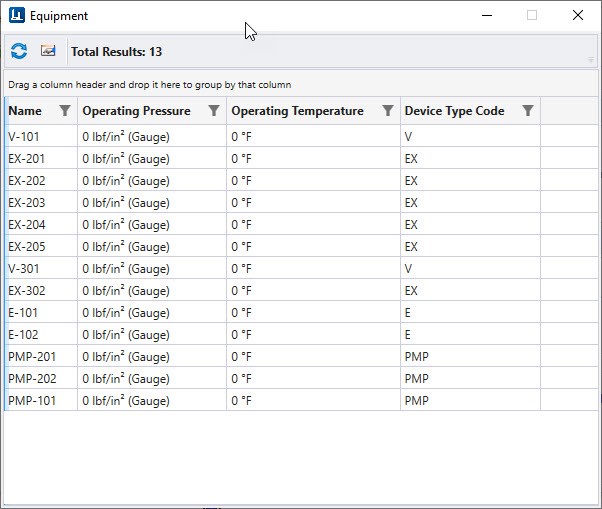Click the export image toolbar icon
This screenshot has width=602, height=509.
pos(48,51)
